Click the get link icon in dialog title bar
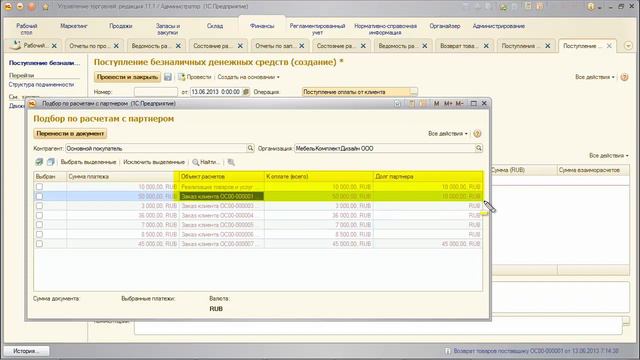 [x=397, y=104]
